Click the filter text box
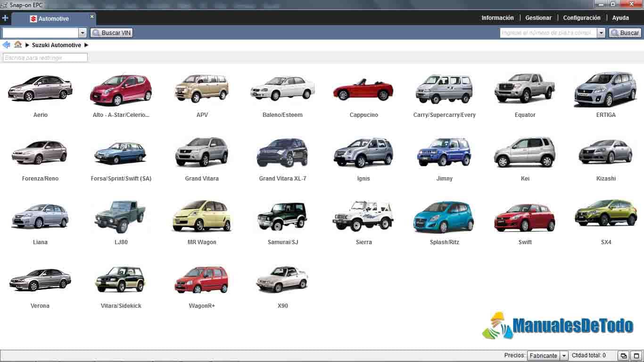 pos(45,58)
